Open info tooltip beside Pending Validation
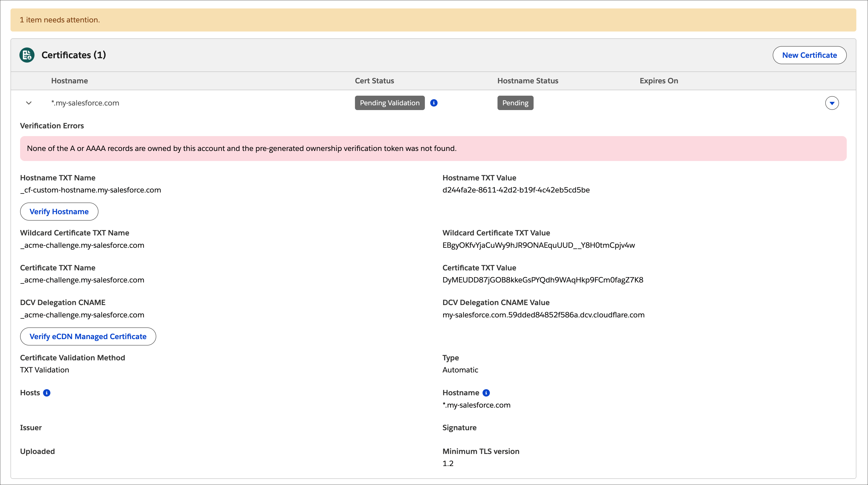Screen dimensions: 868x485 tap(434, 103)
